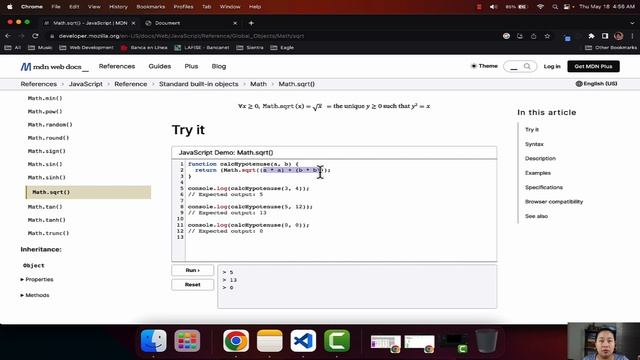
Task: Open the Chrome profile avatar
Action: coord(619,36)
